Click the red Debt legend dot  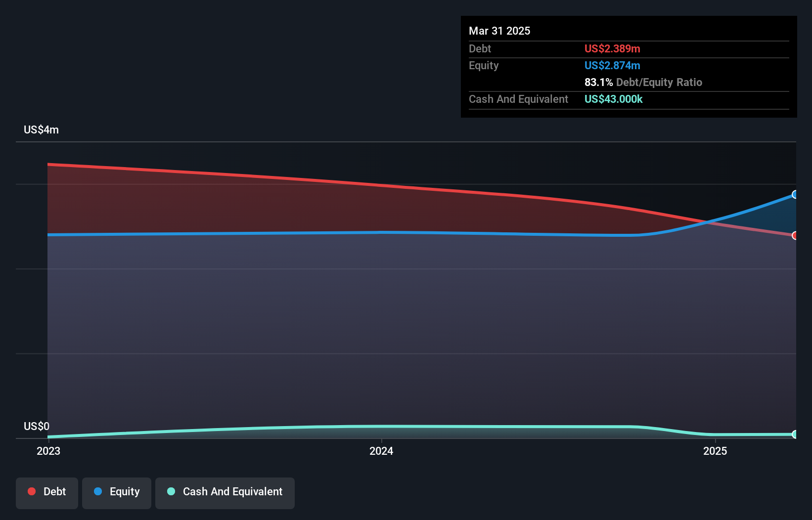click(31, 491)
